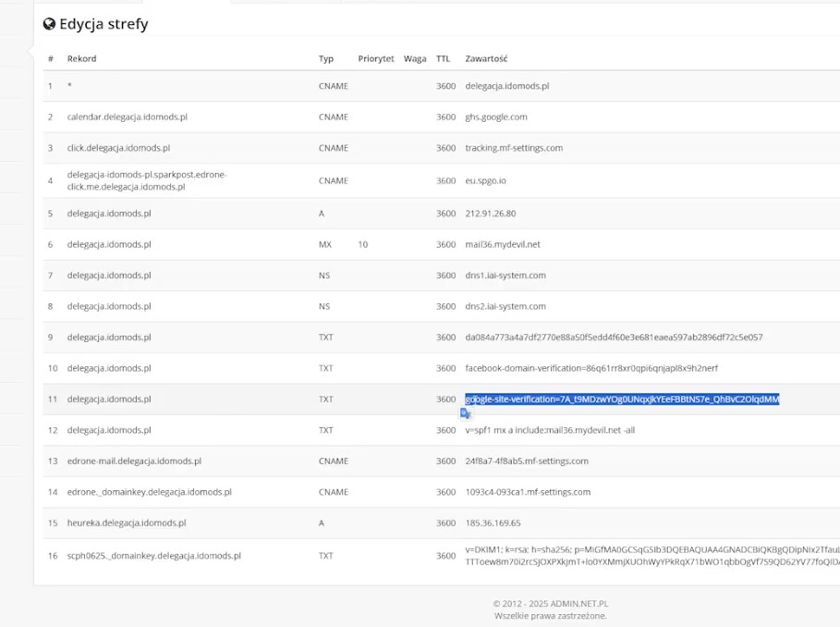Click the Typ column header
The width and height of the screenshot is (840, 627).
coord(326,58)
